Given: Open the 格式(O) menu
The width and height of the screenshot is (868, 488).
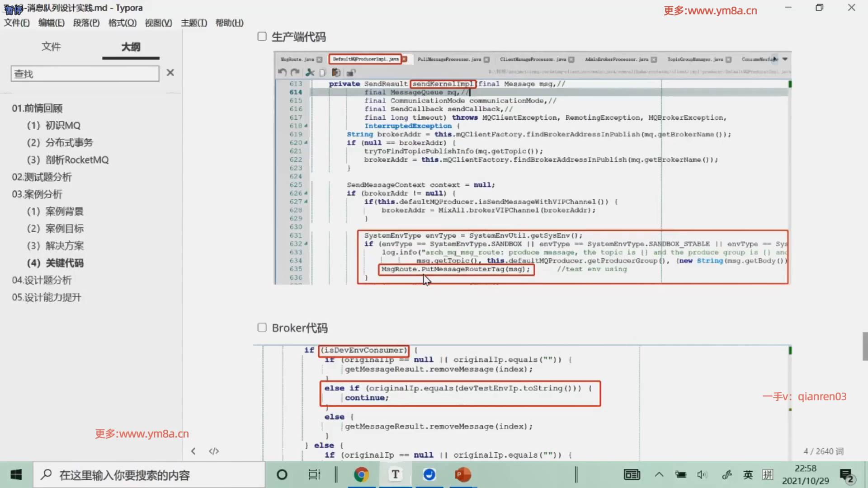Looking at the screenshot, I should pos(122,23).
